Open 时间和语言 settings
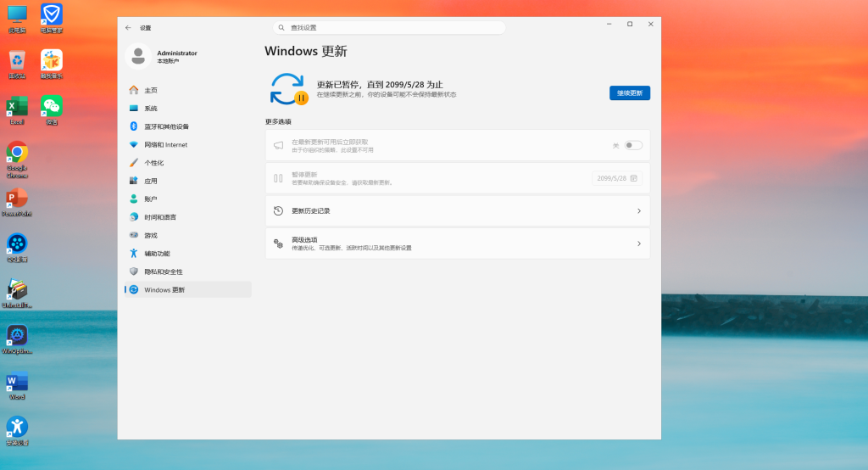Image resolution: width=868 pixels, height=470 pixels. [x=187, y=217]
